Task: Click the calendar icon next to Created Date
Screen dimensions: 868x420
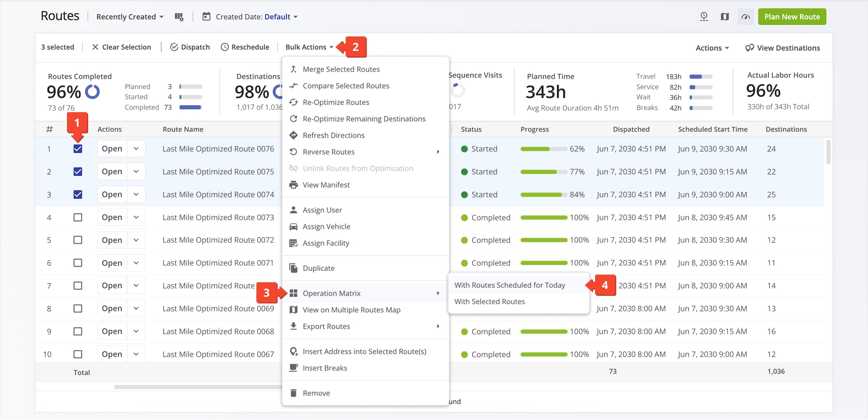Action: point(206,17)
